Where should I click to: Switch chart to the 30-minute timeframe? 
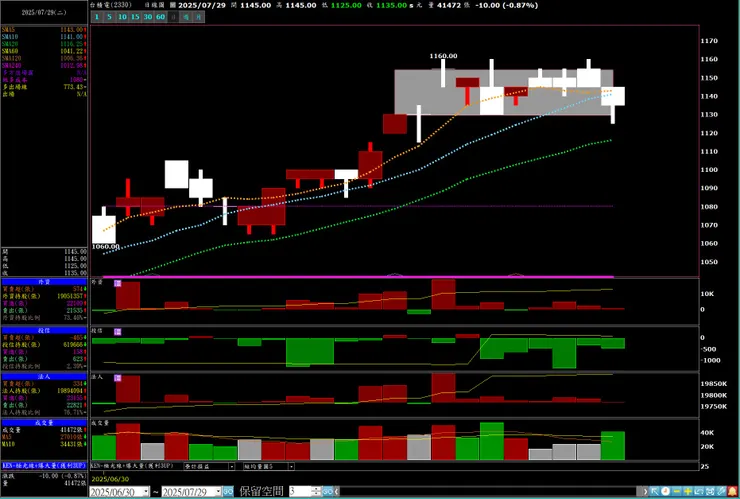tap(148, 17)
